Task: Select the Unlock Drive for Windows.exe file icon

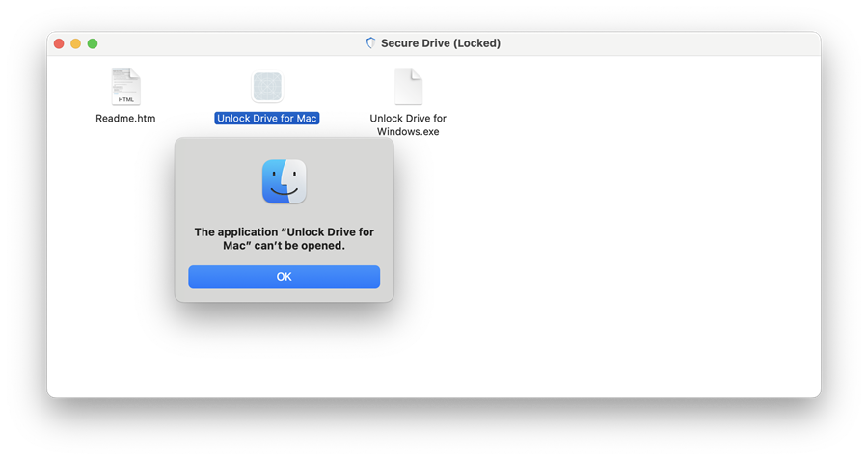Action: tap(409, 87)
